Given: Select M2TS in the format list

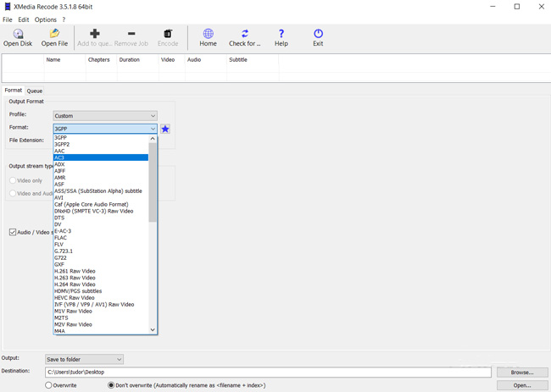Looking at the screenshot, I should [101, 317].
